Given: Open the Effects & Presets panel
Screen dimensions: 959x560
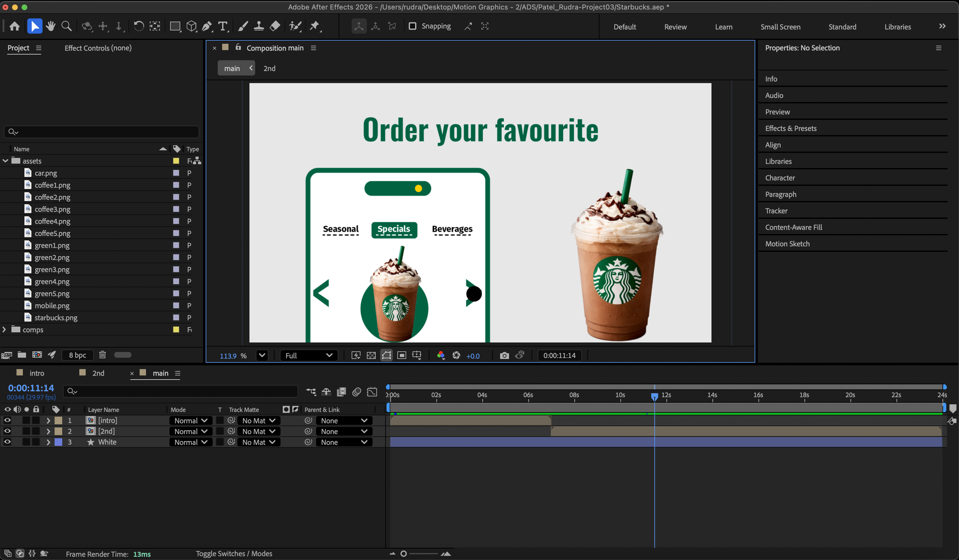Looking at the screenshot, I should pyautogui.click(x=791, y=128).
